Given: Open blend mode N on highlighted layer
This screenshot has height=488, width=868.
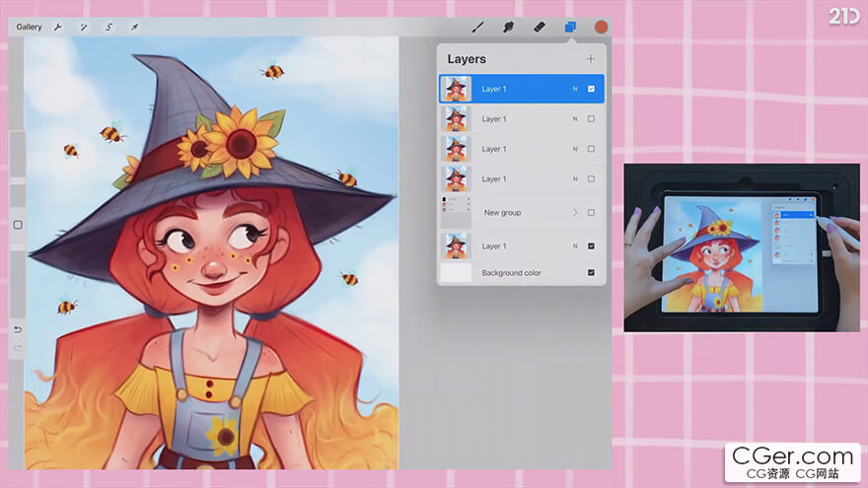Looking at the screenshot, I should click(575, 89).
